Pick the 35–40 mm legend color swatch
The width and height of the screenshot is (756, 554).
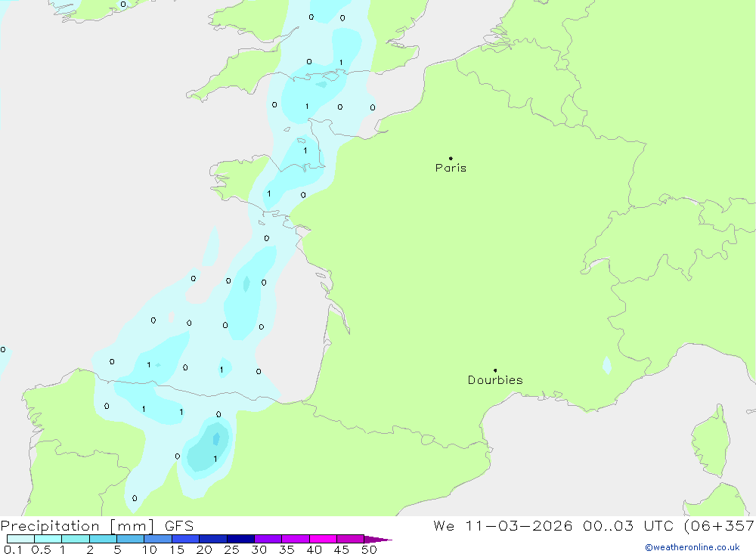(x=296, y=539)
